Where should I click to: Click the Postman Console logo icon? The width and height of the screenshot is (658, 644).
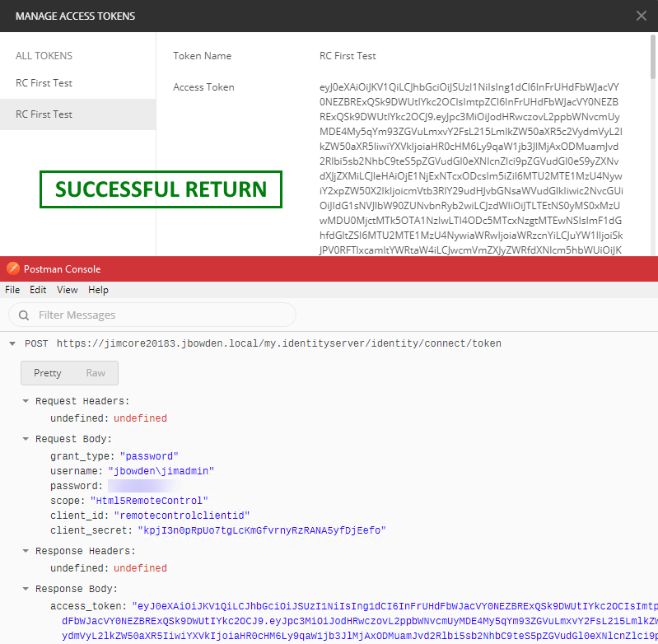pyautogui.click(x=12, y=268)
